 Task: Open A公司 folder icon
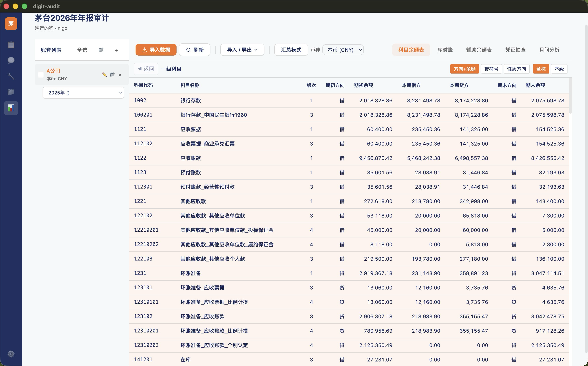point(112,75)
